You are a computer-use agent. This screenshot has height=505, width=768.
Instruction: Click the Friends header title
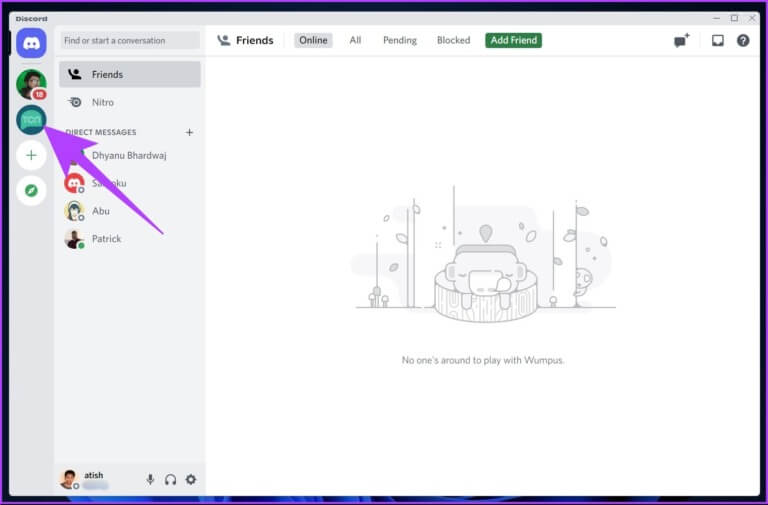(255, 40)
